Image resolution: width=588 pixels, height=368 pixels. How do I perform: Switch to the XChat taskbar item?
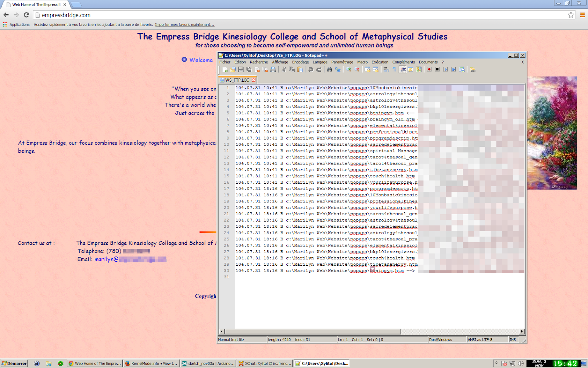pos(265,363)
